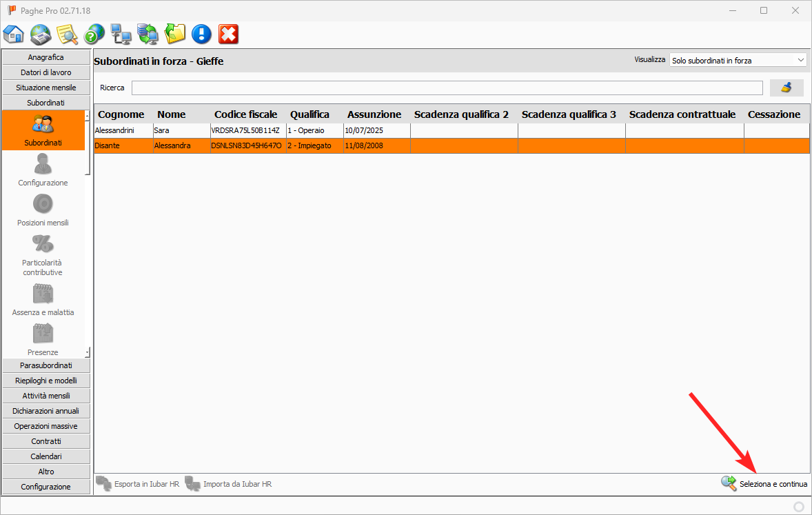The width and height of the screenshot is (812, 515).
Task: Sort table by Cognome column header
Action: coord(121,114)
